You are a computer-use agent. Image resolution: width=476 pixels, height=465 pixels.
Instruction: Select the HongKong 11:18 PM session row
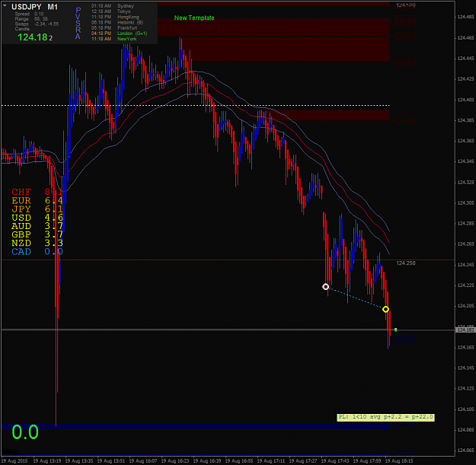pos(115,17)
